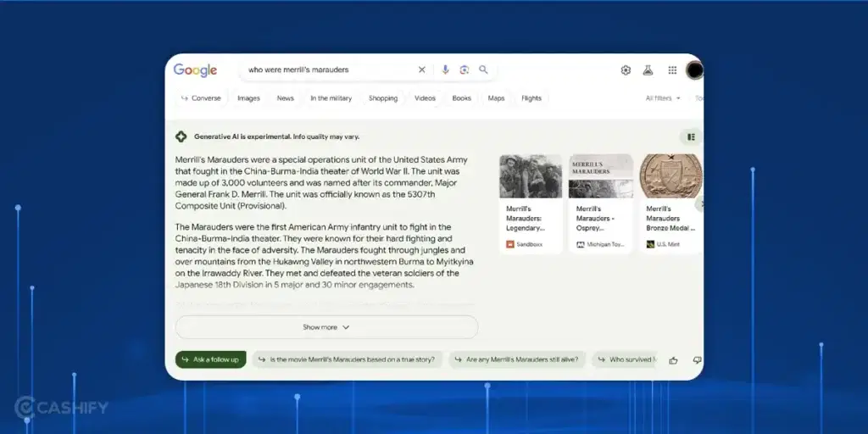Switch to the Maps tab
Image resolution: width=868 pixels, height=434 pixels.
click(x=496, y=98)
